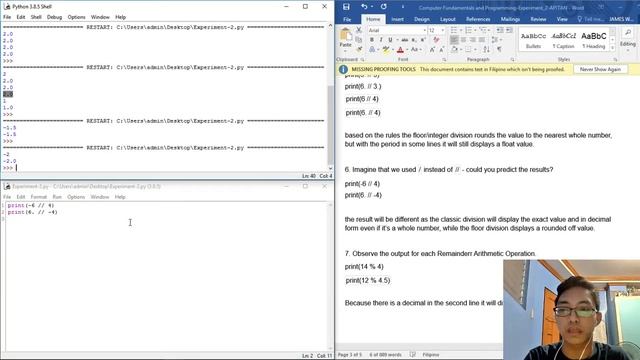Click the Line and Paragraph Spacing icon
The width and height of the screenshot is (640, 360).
point(495,40)
